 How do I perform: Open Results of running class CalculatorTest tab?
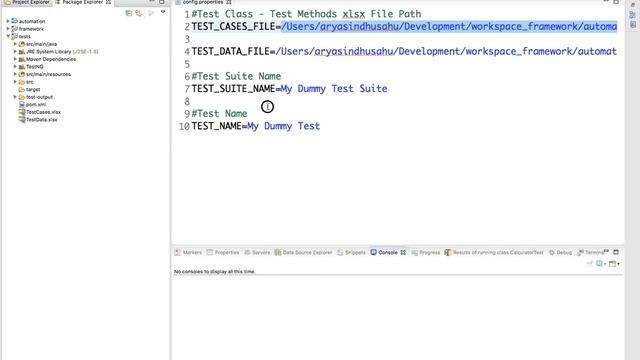pos(494,252)
